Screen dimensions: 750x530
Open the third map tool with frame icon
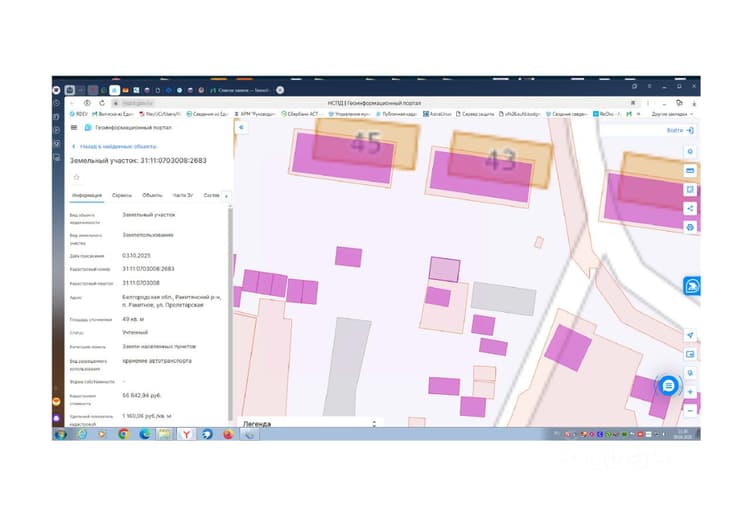(x=690, y=189)
